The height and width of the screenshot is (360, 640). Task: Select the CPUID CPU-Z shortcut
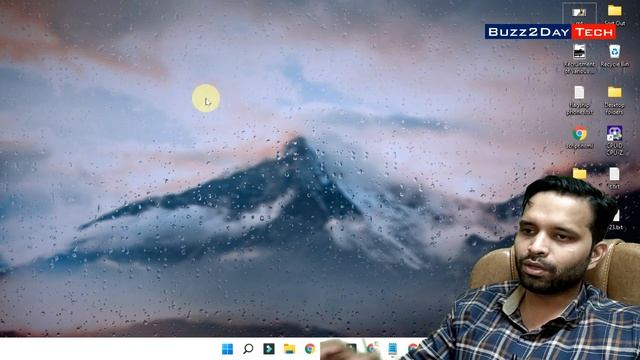(614, 140)
